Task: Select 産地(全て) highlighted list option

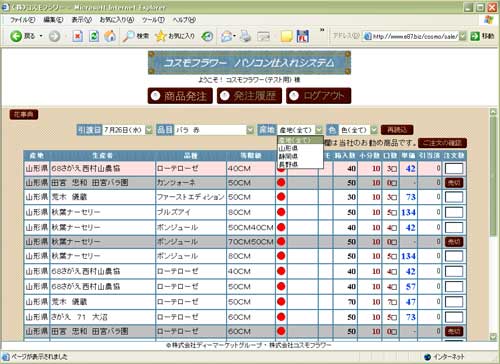Action: (x=300, y=140)
